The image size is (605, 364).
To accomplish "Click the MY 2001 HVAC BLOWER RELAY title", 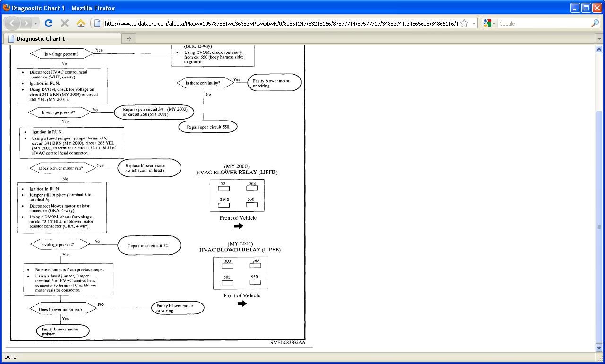I will 240,247.
